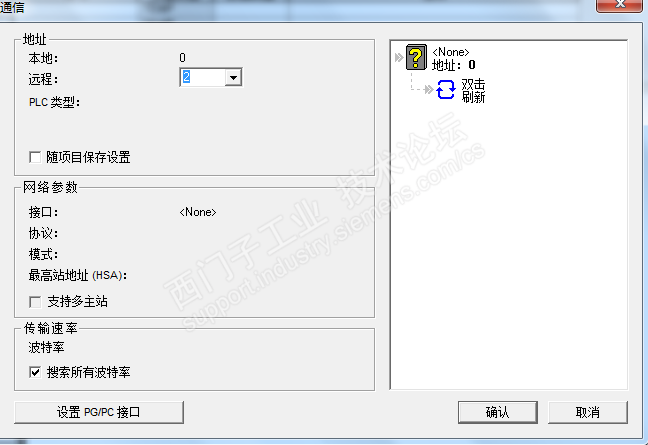
Task: Click the gray double-arrow beside question mark icon
Action: 399,57
